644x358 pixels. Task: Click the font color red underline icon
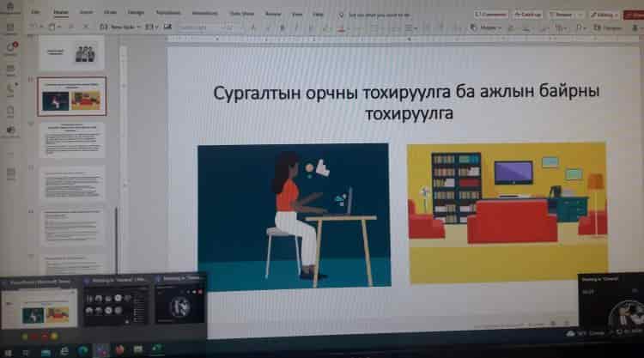click(x=341, y=28)
